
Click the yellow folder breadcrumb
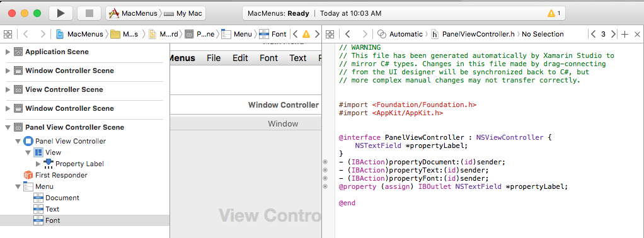pyautogui.click(x=124, y=34)
